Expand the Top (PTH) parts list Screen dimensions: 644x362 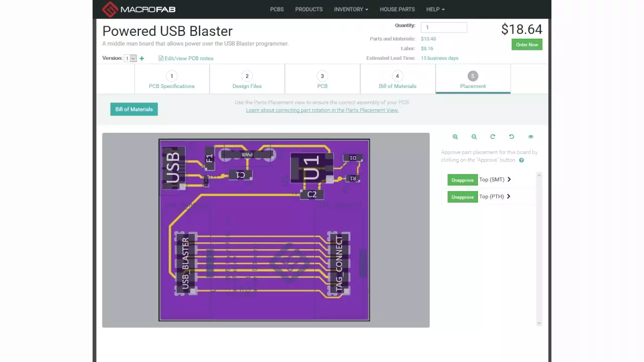pos(508,197)
